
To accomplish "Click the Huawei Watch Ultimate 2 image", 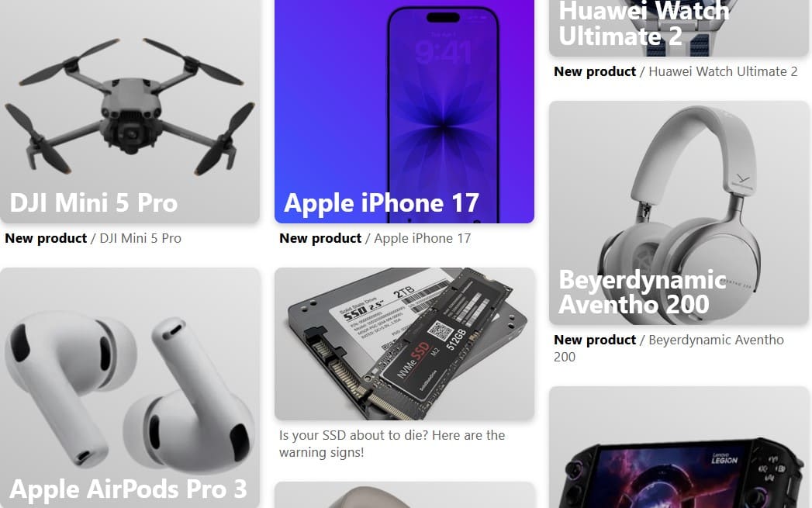I will pyautogui.click(x=679, y=28).
